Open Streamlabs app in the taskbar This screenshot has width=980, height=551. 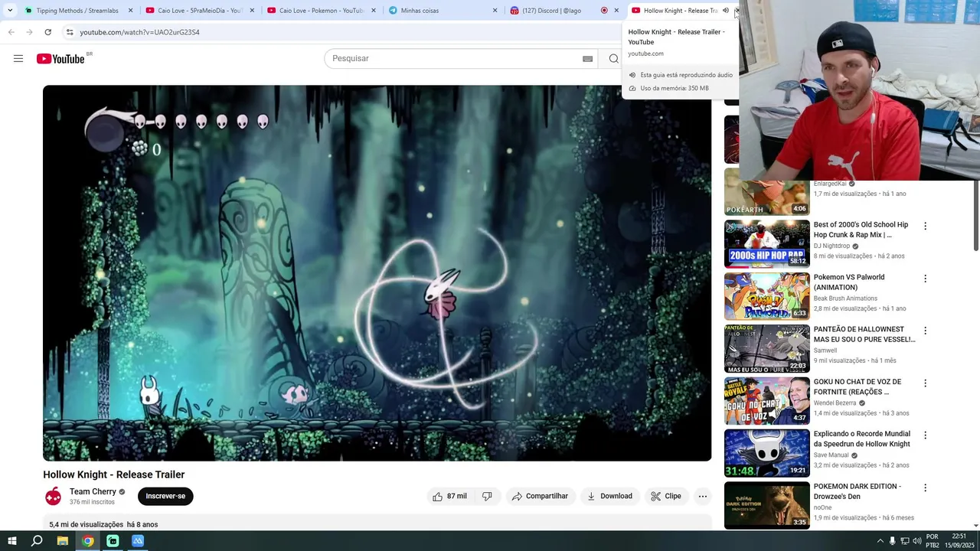click(x=113, y=541)
